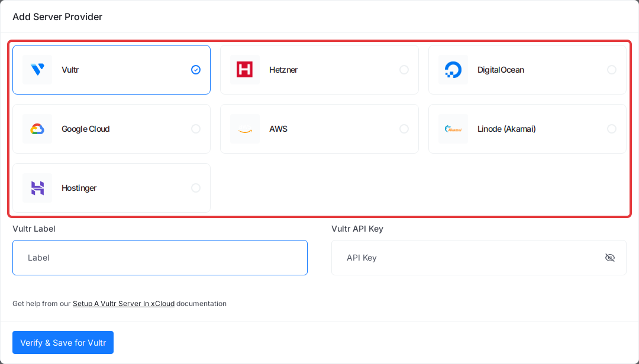Click the Google Cloud provider name text
This screenshot has height=364, width=639.
coord(86,129)
